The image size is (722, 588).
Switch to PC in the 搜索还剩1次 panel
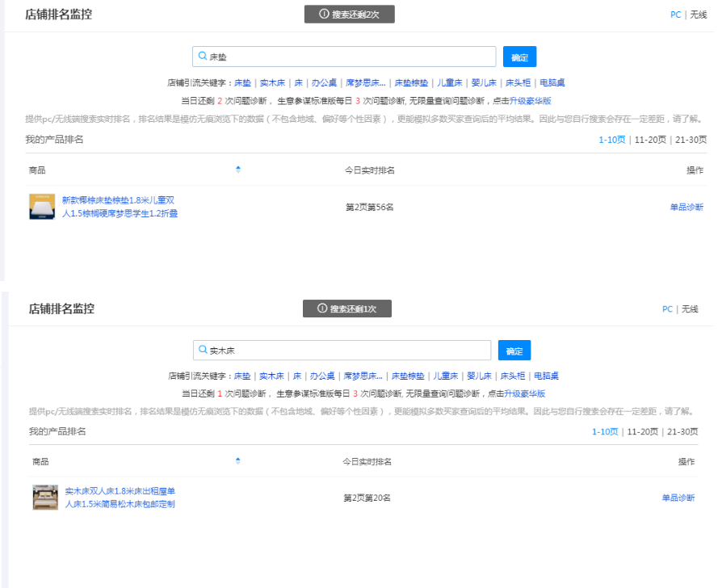[x=667, y=309]
